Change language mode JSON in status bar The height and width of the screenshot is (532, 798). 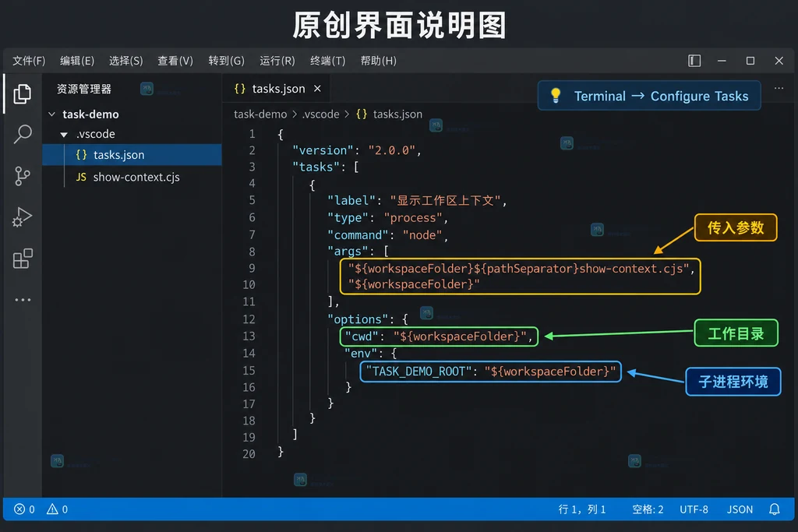[x=740, y=509]
